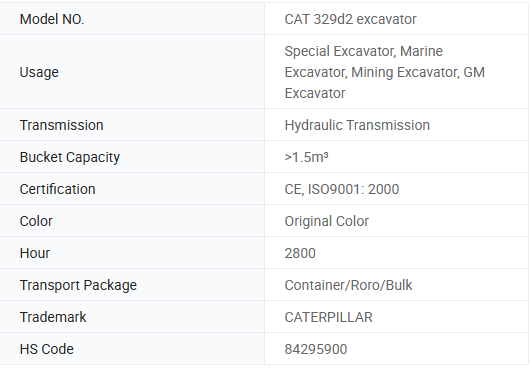Select the CATERPILLAR trademark value
This screenshot has height=370, width=532.
(328, 317)
